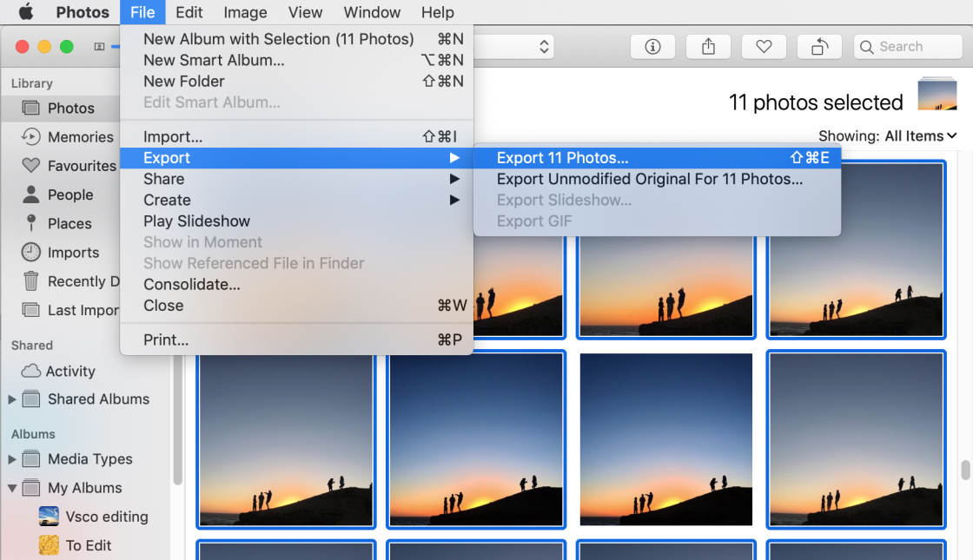Open the Window menu
973x560 pixels.
click(x=372, y=12)
